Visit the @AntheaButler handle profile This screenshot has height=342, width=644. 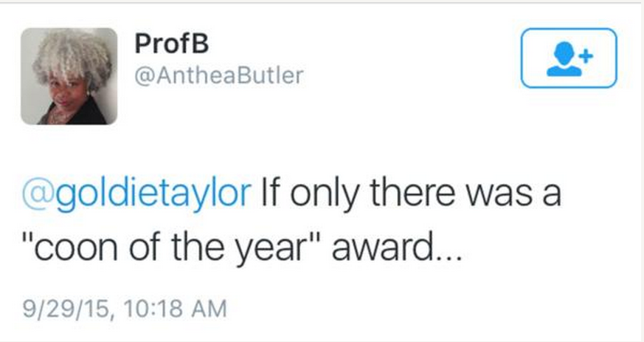[219, 75]
